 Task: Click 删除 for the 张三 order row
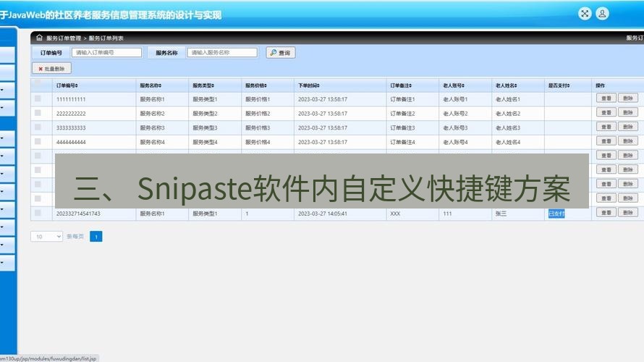coord(628,212)
